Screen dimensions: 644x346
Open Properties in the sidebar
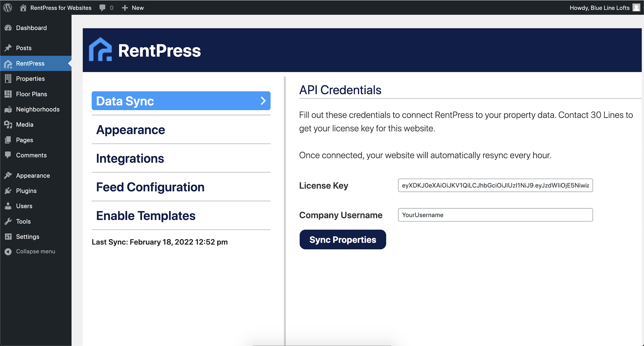[30, 79]
